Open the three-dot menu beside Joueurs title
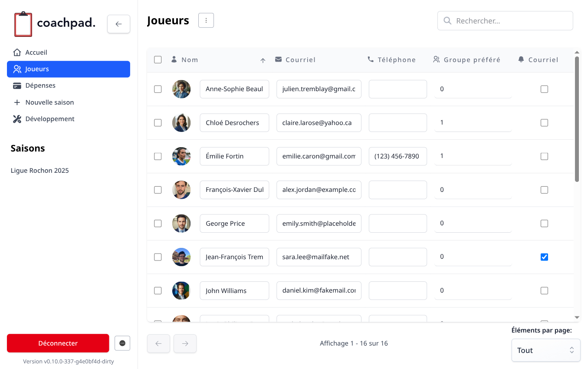 pos(206,20)
